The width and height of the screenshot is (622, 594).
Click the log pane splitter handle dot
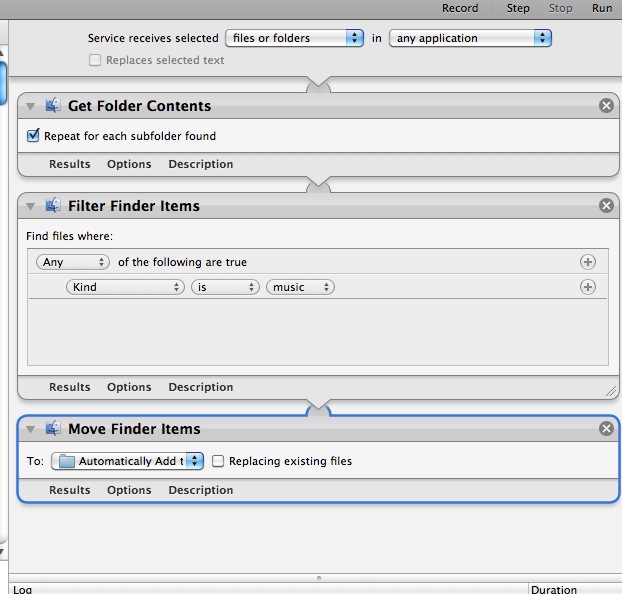click(319, 578)
